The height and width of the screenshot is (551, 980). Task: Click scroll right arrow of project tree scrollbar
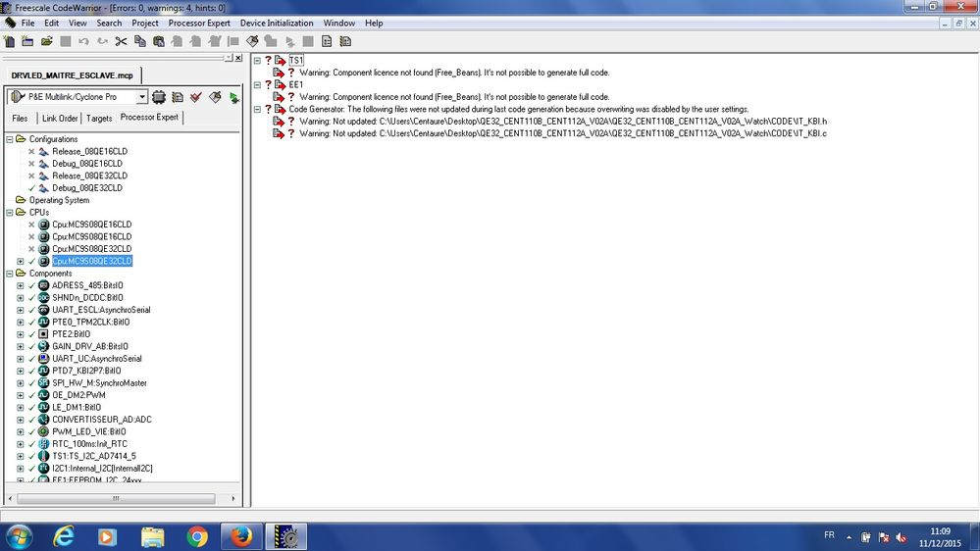click(233, 498)
